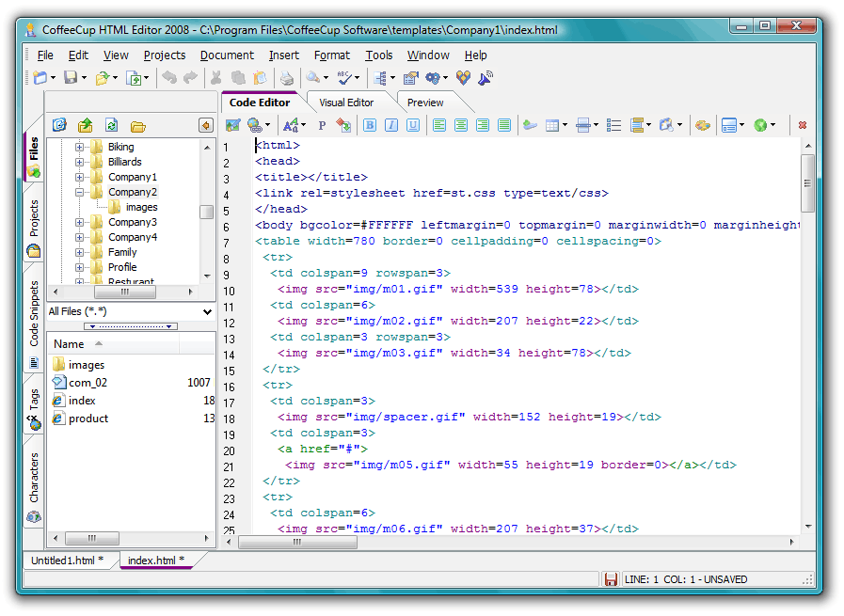Open the Insert menu
The width and height of the screenshot is (844, 616).
pyautogui.click(x=284, y=55)
